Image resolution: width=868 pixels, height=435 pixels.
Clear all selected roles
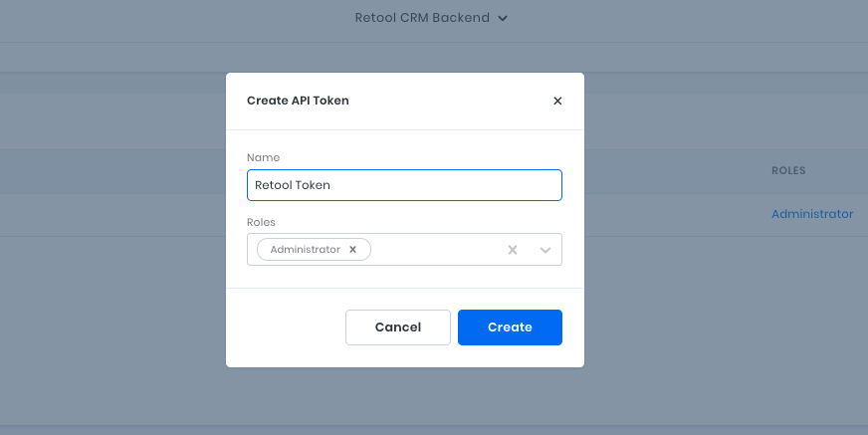coord(513,250)
